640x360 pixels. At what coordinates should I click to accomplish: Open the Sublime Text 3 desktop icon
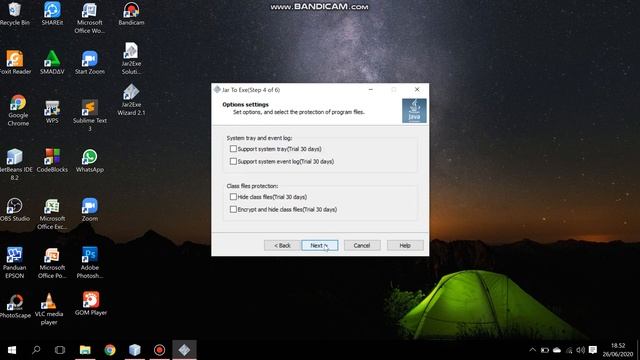point(90,116)
